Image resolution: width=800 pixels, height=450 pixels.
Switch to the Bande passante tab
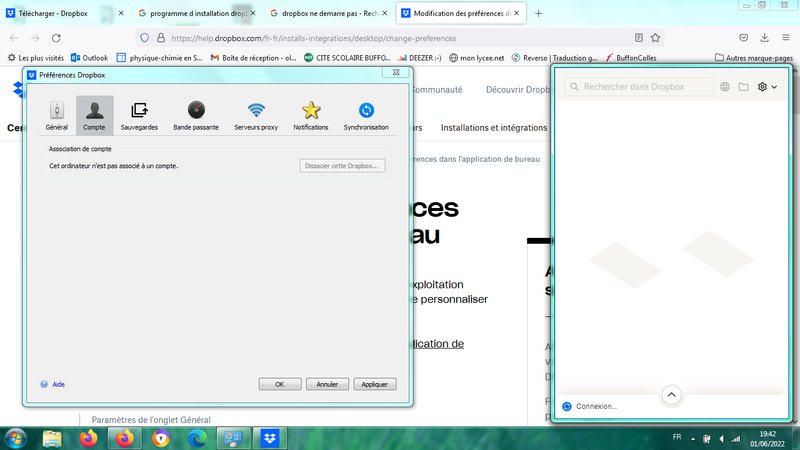(196, 115)
